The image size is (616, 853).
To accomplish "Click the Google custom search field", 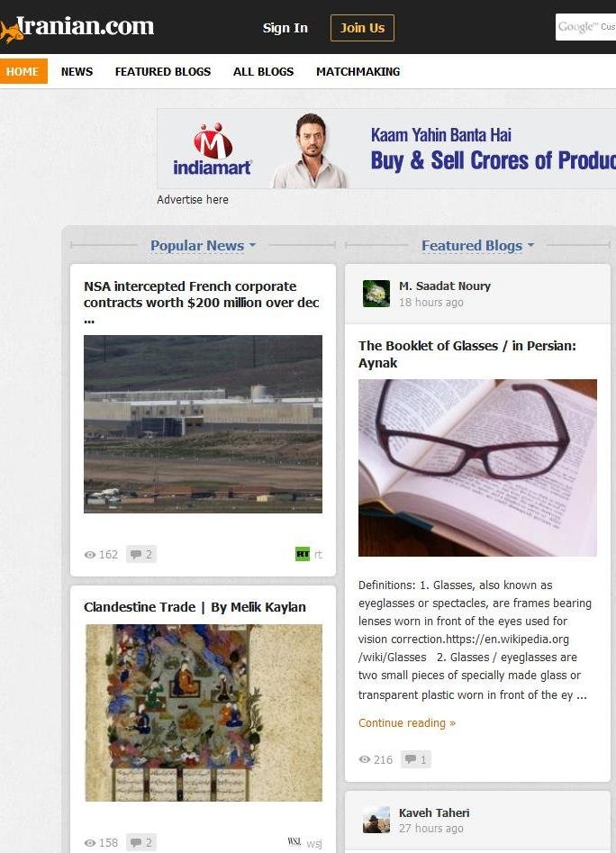I will coord(585,27).
